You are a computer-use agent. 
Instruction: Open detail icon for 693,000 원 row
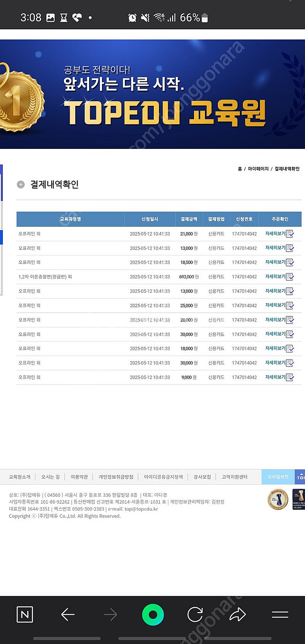(290, 277)
